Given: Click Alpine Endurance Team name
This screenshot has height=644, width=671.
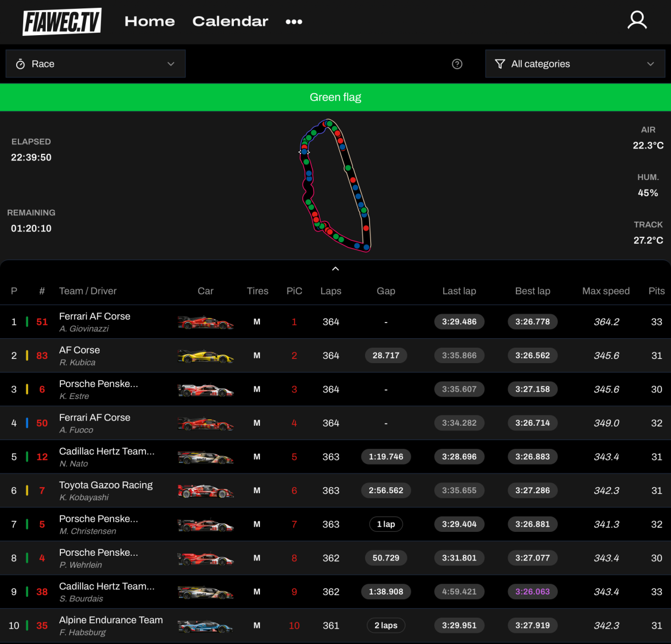Looking at the screenshot, I should 111,620.
